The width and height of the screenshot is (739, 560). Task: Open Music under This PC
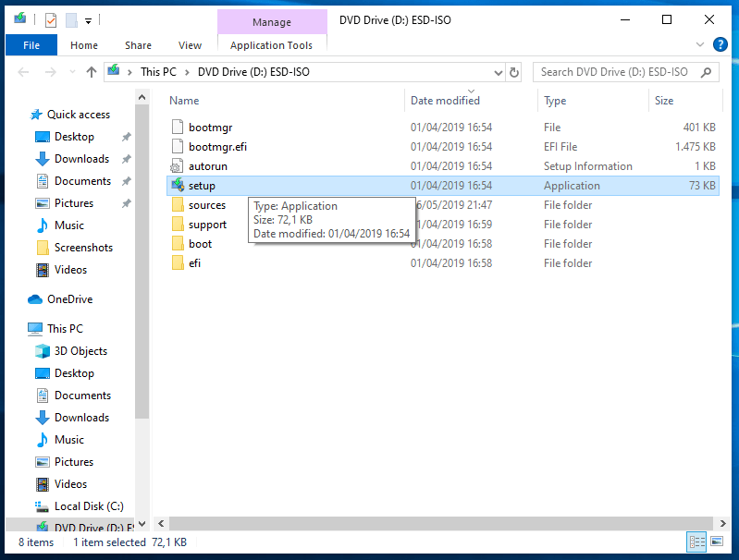(x=68, y=440)
